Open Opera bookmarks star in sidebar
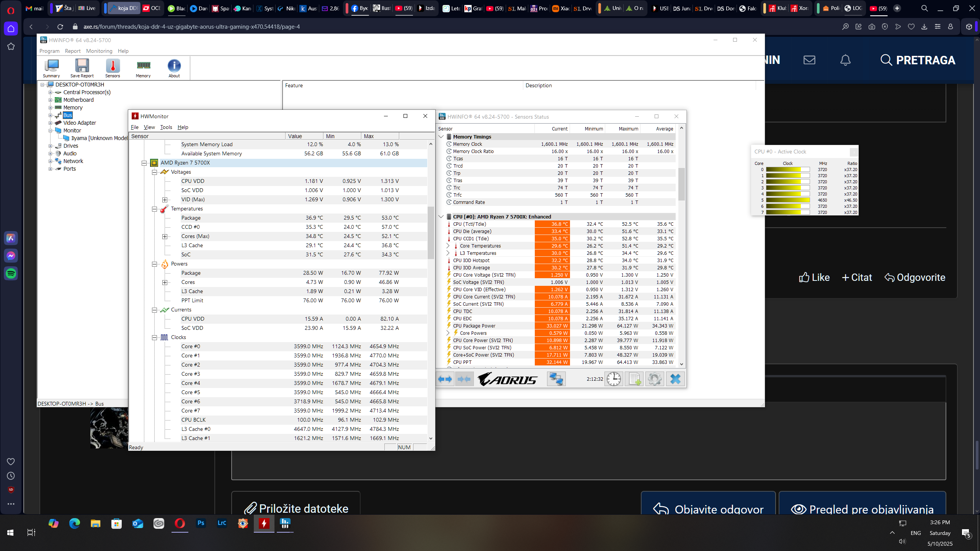Image resolution: width=980 pixels, height=551 pixels. (x=11, y=46)
